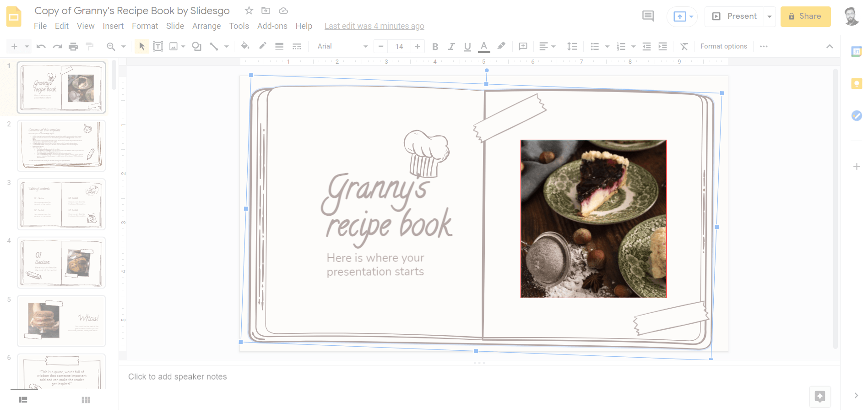The height and width of the screenshot is (414, 868).
Task: Click the Print icon
Action: point(73,46)
